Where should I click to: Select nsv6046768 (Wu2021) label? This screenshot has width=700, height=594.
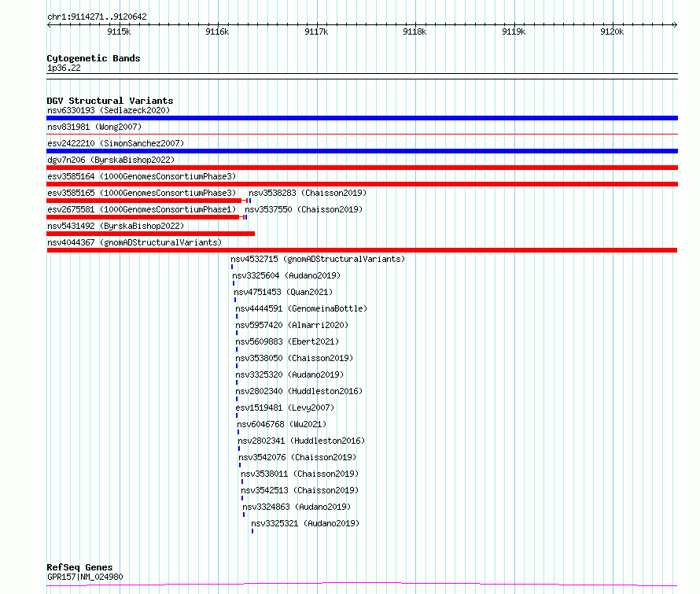click(282, 424)
